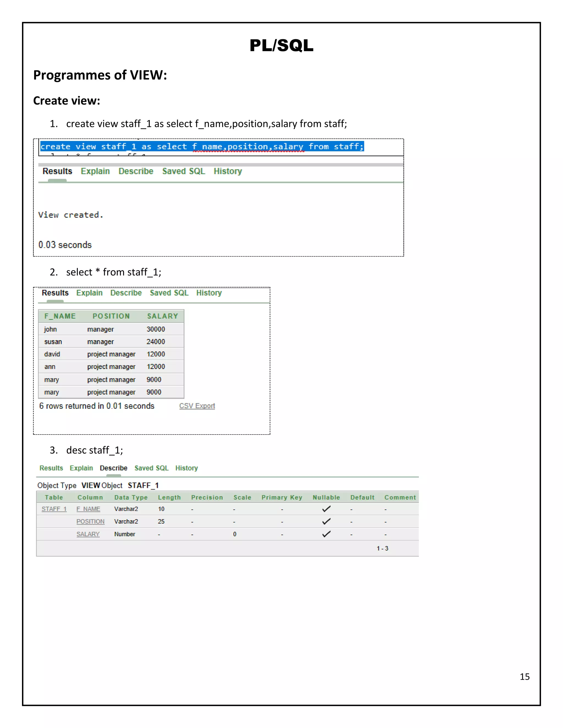Select Results tab above F_NAME table

55,293
